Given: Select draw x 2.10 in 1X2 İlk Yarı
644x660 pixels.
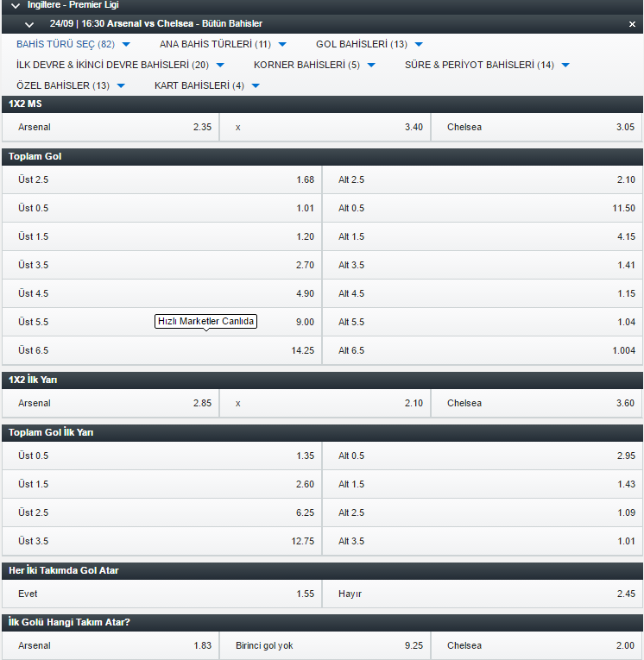Looking at the screenshot, I should point(325,403).
